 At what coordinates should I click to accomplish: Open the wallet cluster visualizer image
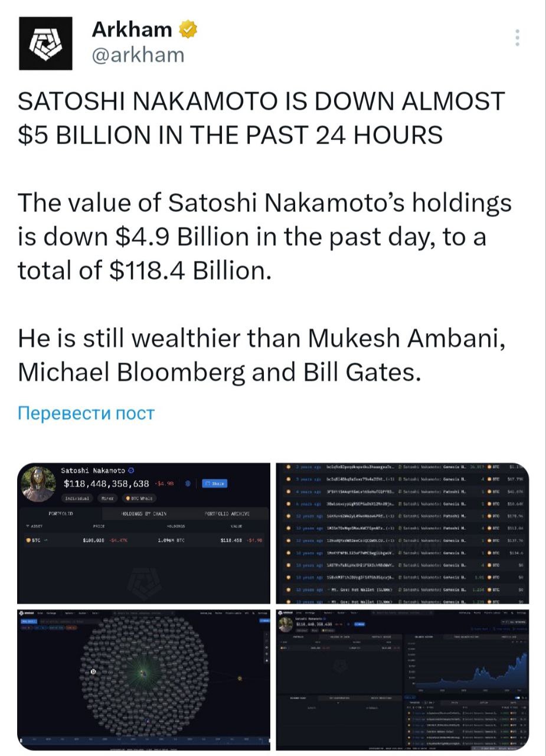pos(143,678)
